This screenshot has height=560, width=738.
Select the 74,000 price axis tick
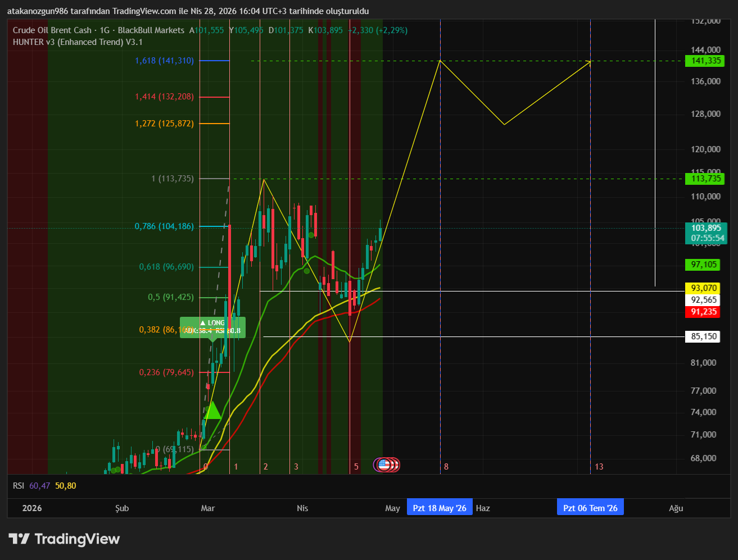tap(704, 412)
